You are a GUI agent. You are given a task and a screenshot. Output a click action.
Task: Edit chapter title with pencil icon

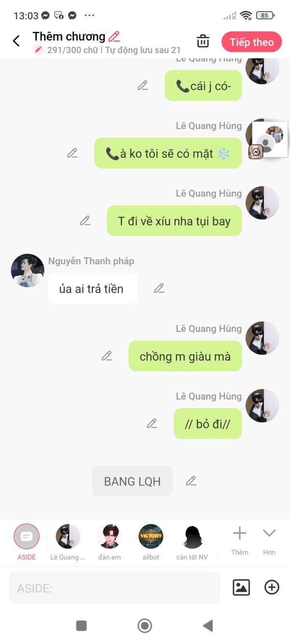(x=114, y=36)
